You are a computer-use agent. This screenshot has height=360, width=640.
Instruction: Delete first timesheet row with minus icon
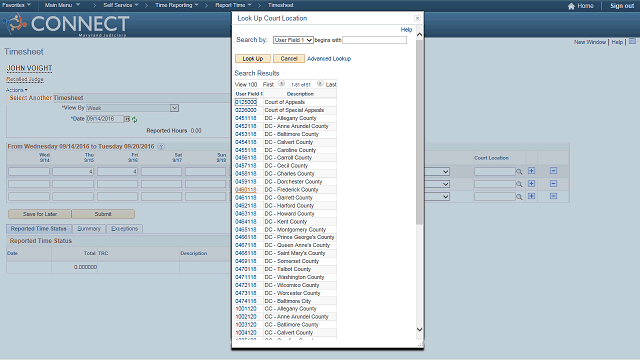pos(553,171)
